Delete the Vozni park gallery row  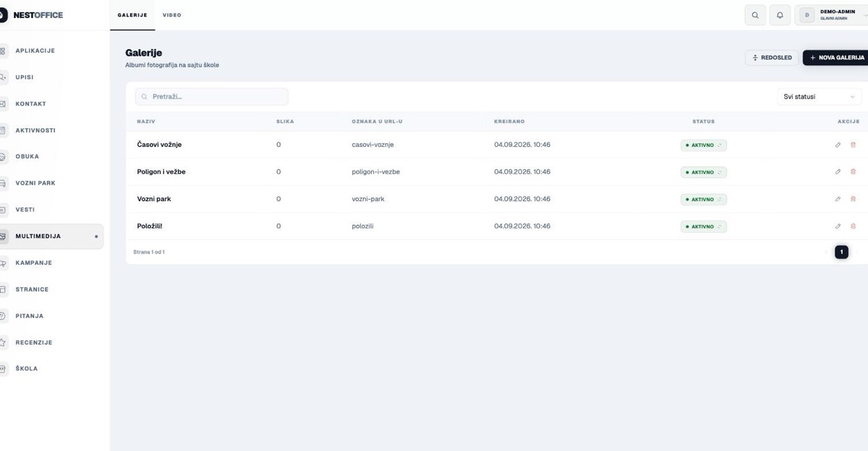pos(853,199)
